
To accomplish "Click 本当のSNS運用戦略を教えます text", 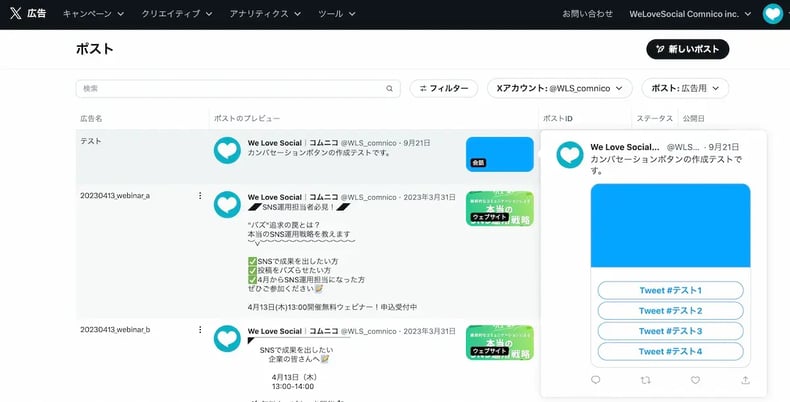I will tap(299, 234).
